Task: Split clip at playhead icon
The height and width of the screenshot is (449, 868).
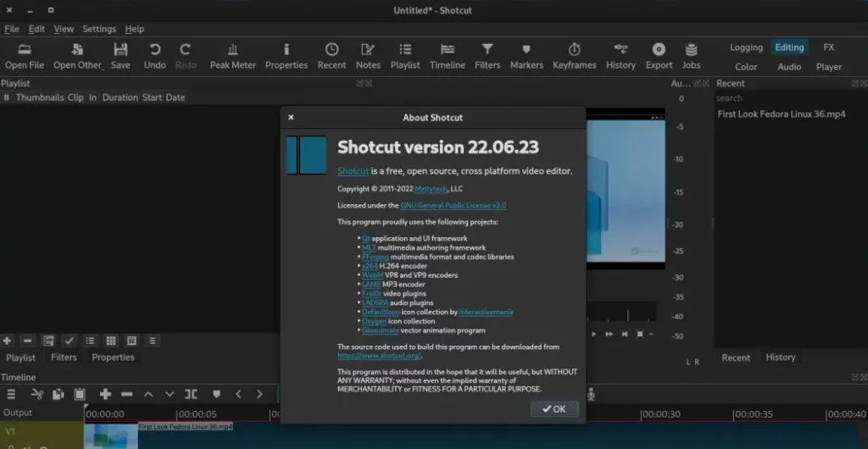Action: click(191, 394)
